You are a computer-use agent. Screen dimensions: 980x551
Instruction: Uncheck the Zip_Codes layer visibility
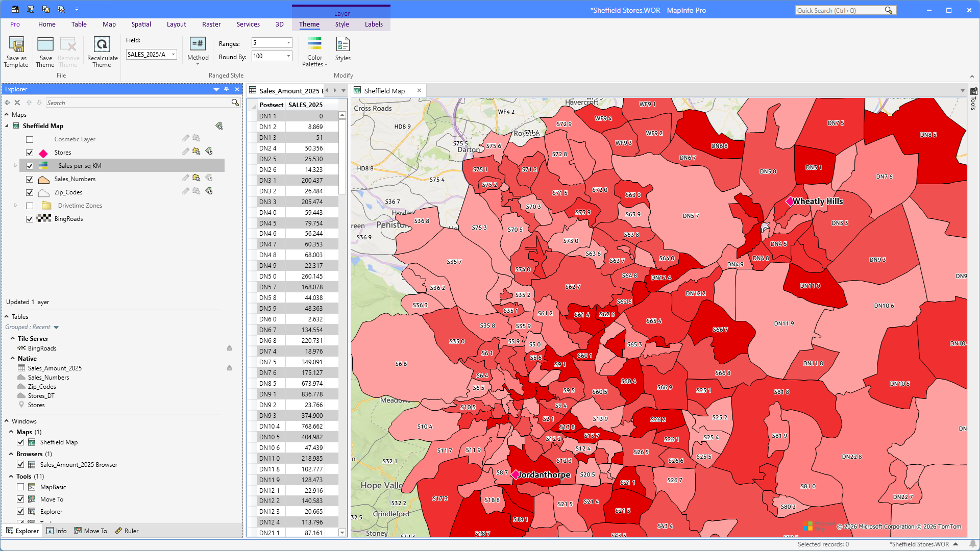(x=30, y=192)
